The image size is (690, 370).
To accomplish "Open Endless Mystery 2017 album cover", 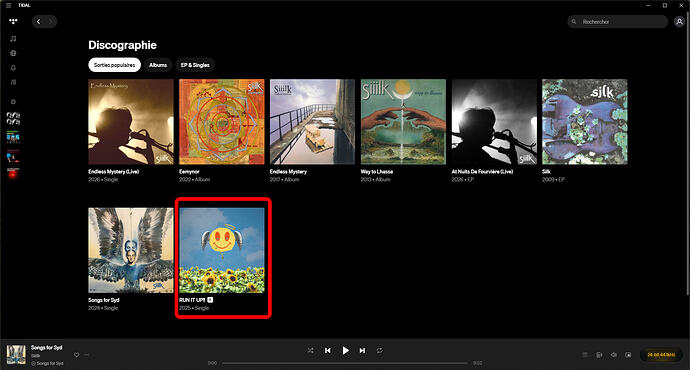I will tap(312, 122).
